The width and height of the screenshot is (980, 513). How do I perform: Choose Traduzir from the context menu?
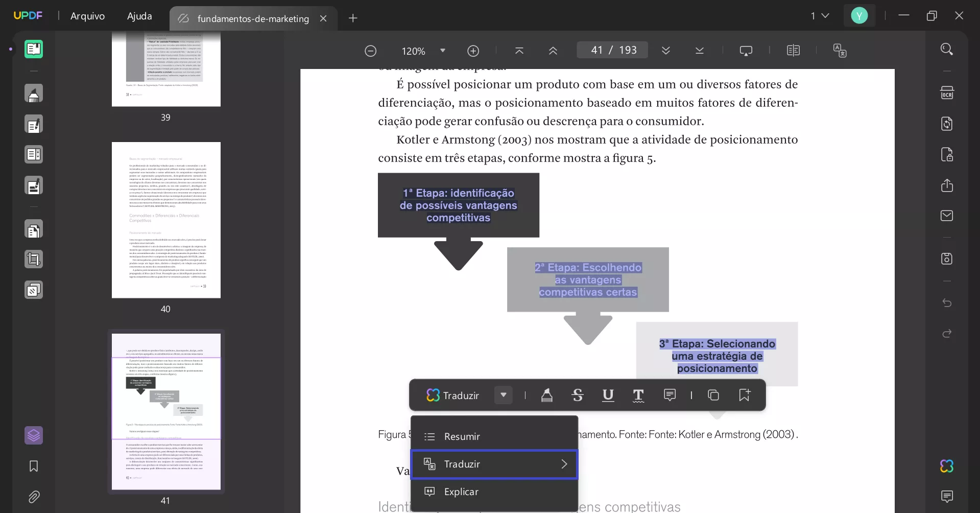click(x=494, y=464)
